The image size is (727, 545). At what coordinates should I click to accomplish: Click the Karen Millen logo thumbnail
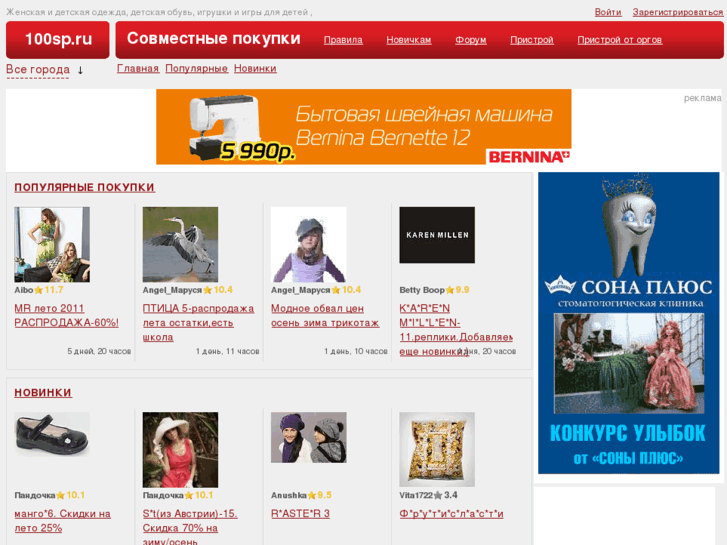tap(437, 235)
